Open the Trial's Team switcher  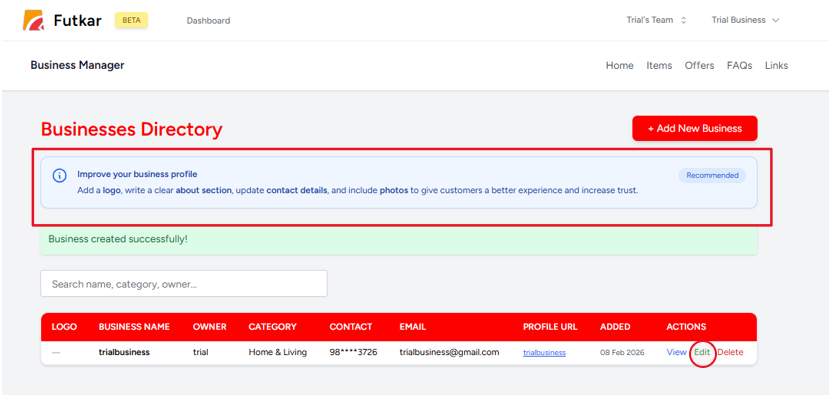point(656,20)
